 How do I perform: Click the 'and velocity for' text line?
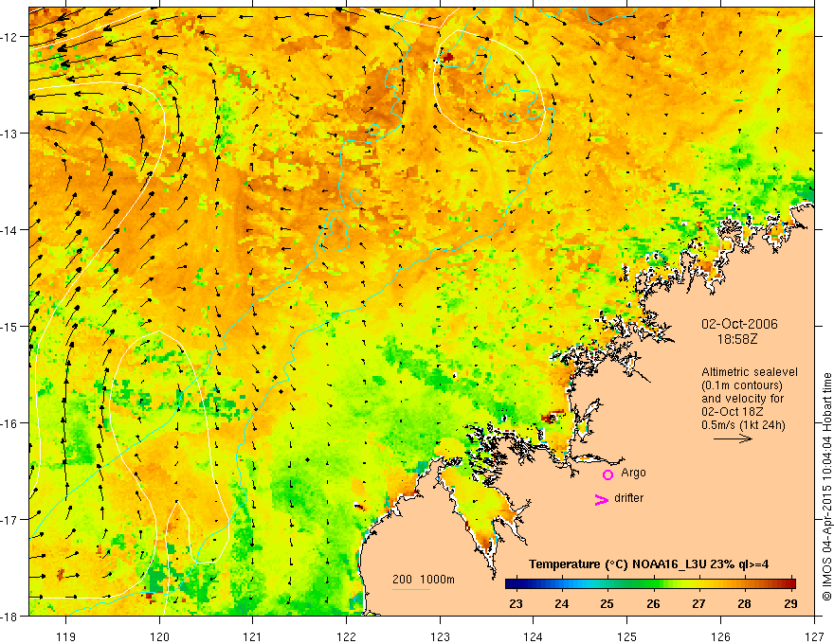pos(742,399)
